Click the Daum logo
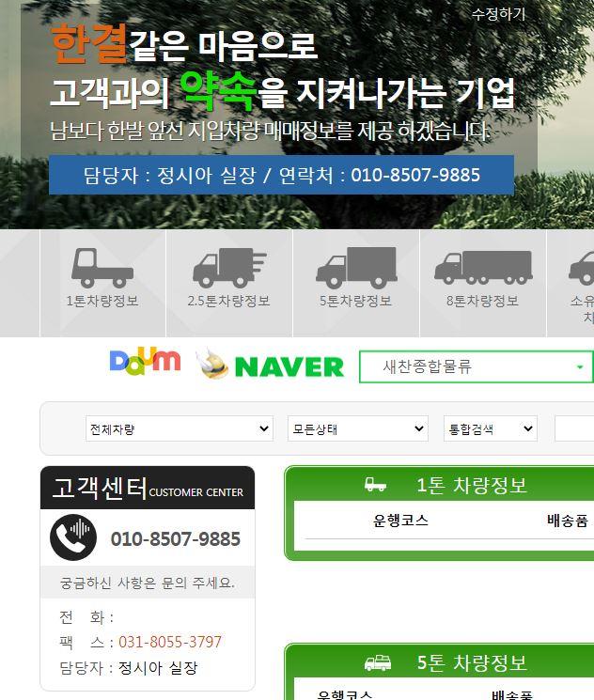This screenshot has width=594, height=700. pyautogui.click(x=145, y=362)
